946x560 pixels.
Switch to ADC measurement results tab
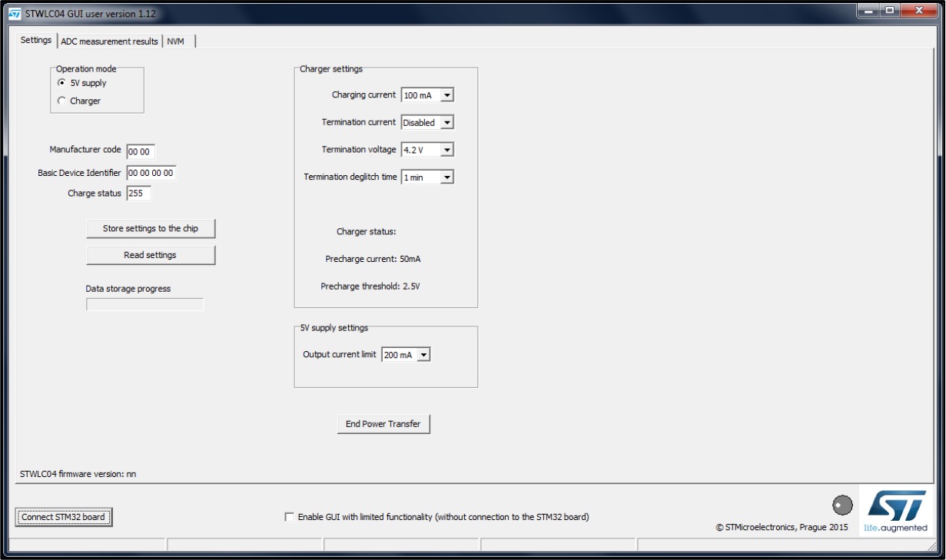109,41
